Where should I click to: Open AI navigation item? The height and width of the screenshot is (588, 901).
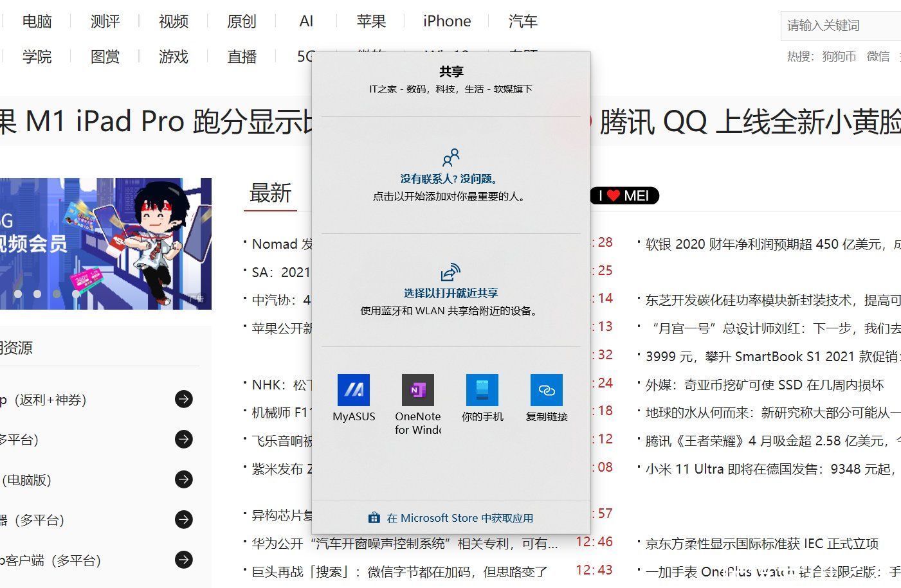306,21
